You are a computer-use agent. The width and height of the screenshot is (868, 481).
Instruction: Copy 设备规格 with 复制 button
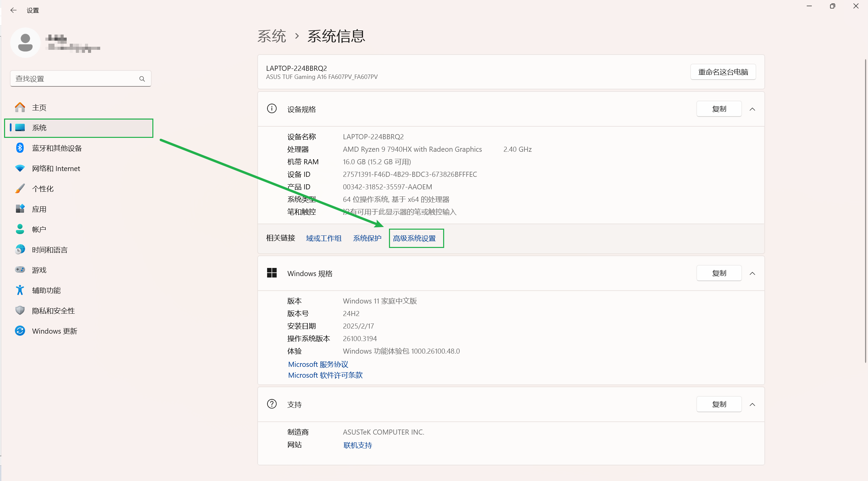[719, 109]
